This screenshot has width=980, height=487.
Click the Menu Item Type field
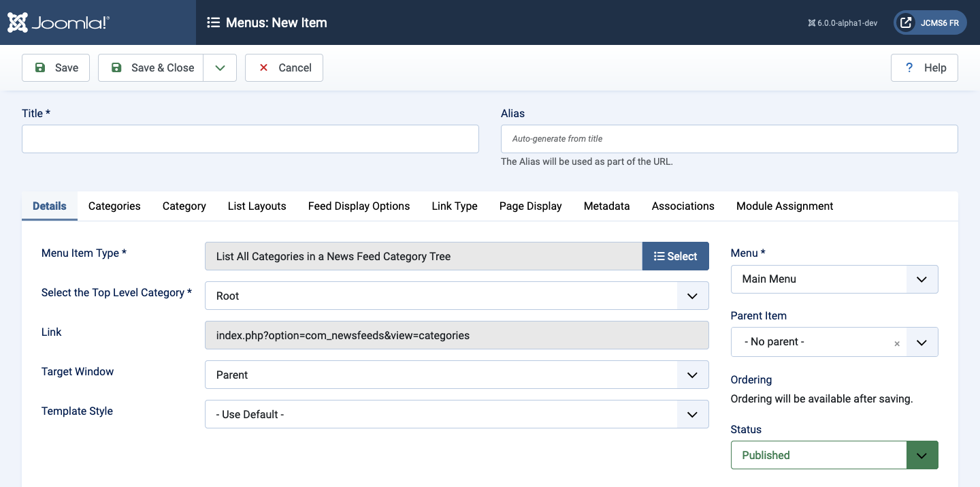[x=423, y=256]
